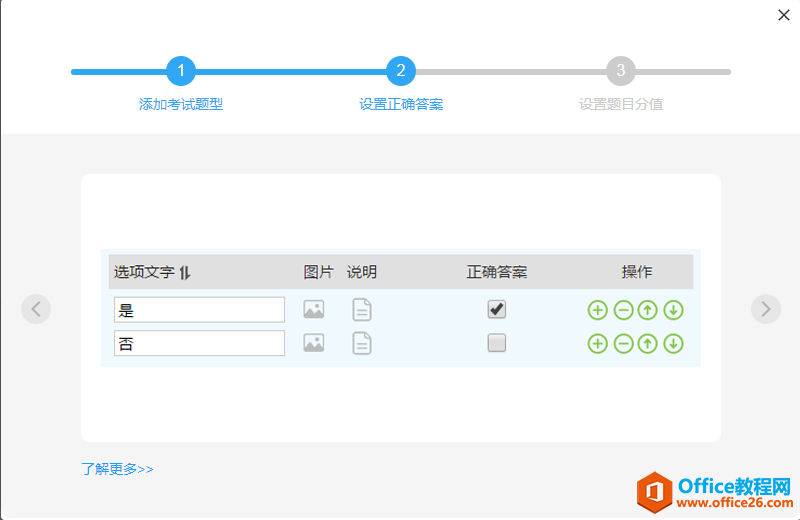Image resolution: width=800 pixels, height=520 pixels.
Task: Select step 2 设置正确答案
Action: [x=400, y=71]
